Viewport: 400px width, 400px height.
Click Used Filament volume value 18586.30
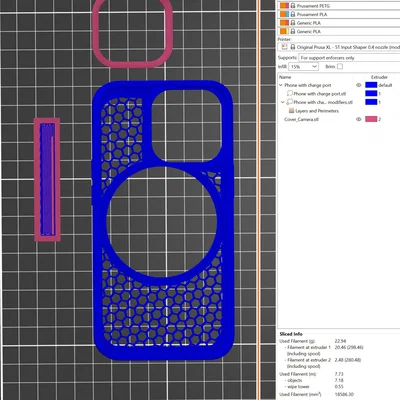344,394
